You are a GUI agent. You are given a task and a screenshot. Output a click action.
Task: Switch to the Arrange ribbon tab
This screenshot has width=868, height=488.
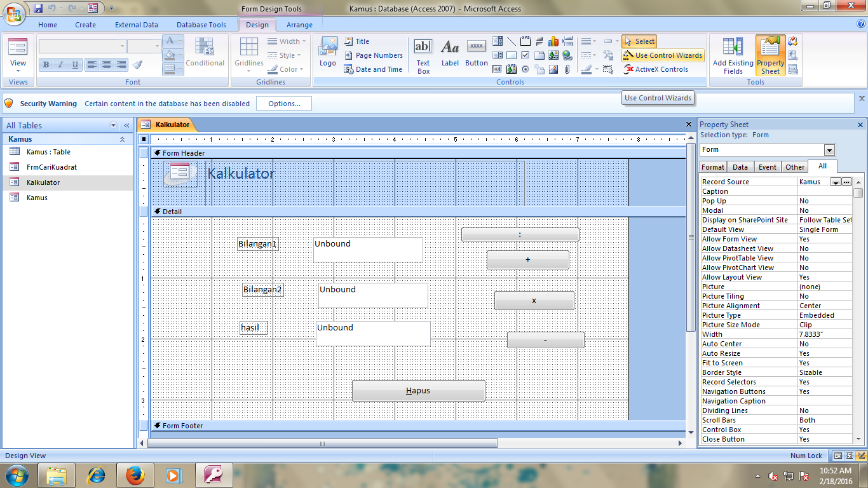(x=299, y=25)
